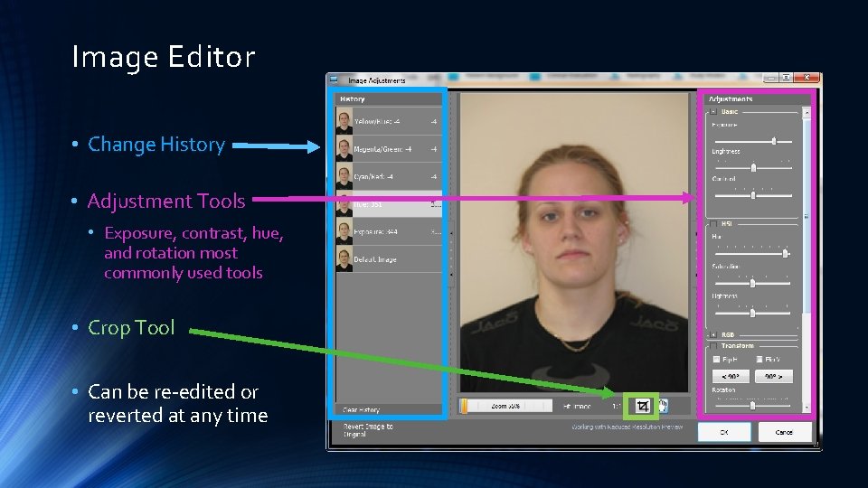This screenshot has height=488, width=868.
Task: Collapse the Basic adjustments section
Action: [713, 112]
